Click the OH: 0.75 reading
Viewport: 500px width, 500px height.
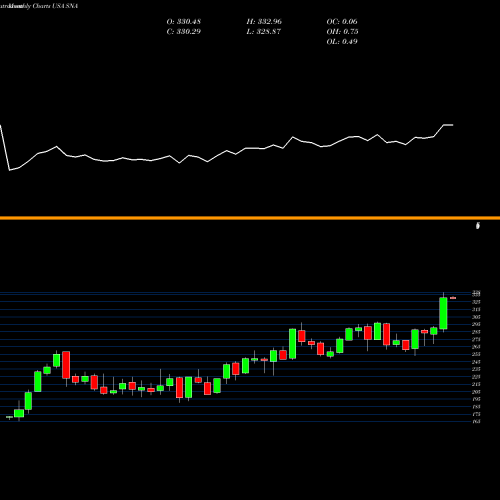pos(342,32)
